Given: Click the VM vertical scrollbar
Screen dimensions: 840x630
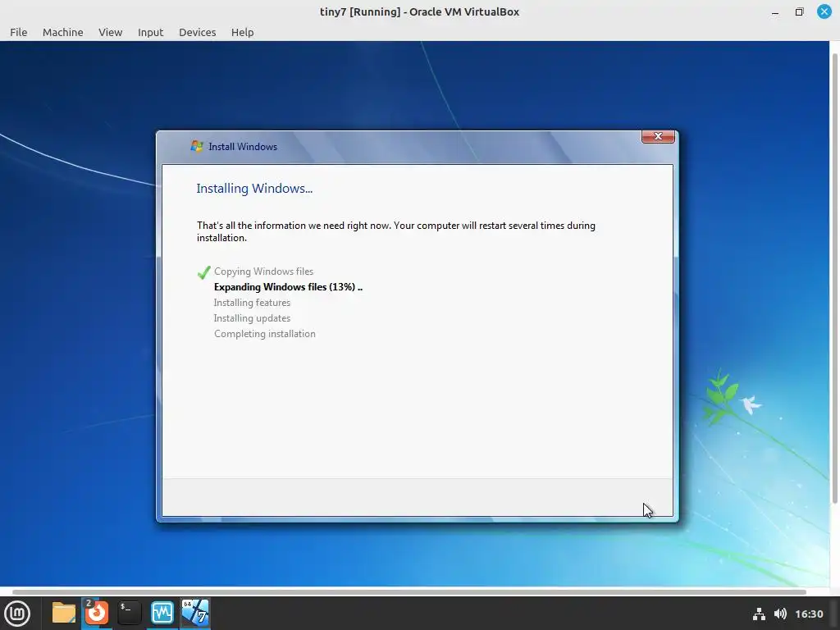Looking at the screenshot, I should [834, 279].
